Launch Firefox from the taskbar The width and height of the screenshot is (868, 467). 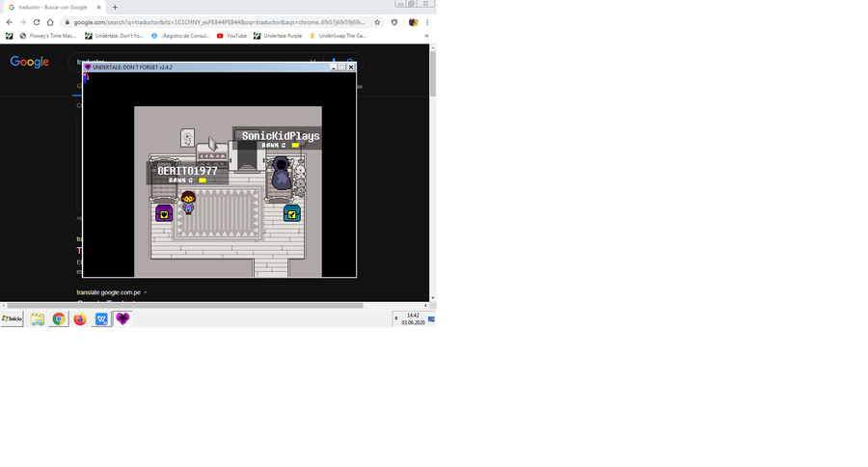tap(80, 319)
